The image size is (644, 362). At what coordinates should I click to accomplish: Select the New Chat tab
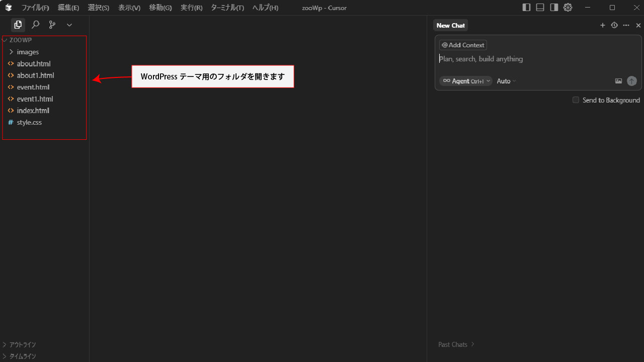[451, 25]
